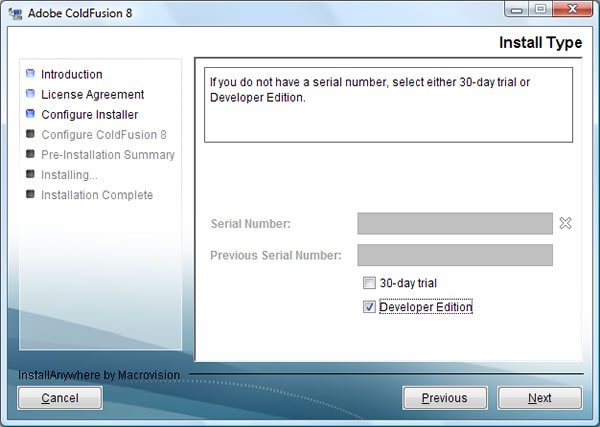
Task: Uncheck the Developer Edition checkbox
Action: 369,307
